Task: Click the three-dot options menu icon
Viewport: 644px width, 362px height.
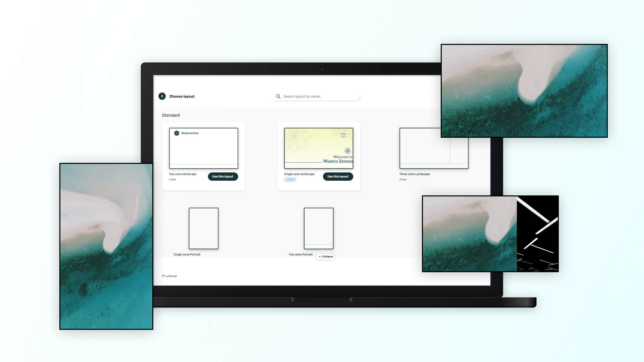Action: [344, 134]
